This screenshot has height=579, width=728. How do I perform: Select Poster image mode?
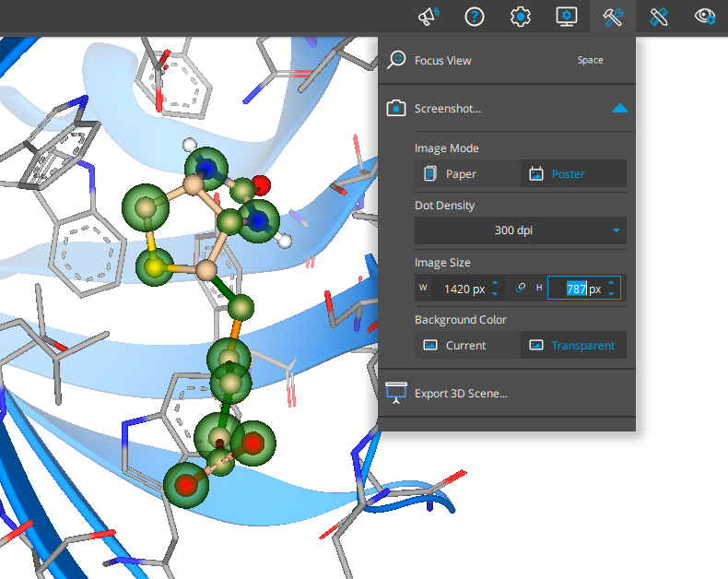coord(573,174)
